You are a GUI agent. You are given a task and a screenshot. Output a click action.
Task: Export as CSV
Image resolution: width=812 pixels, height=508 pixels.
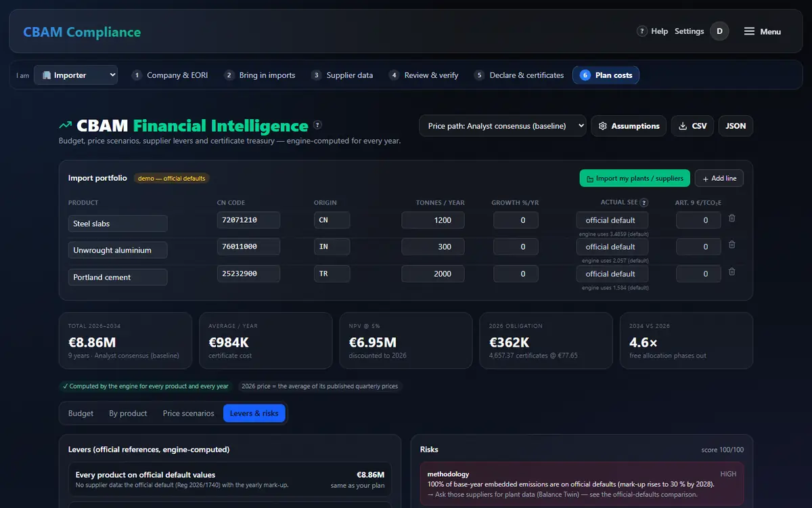point(692,126)
